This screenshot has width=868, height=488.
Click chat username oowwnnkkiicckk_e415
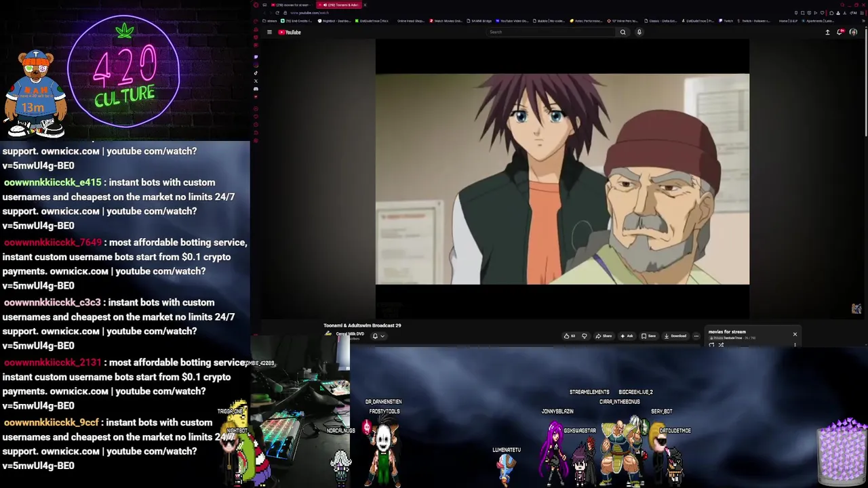[52, 182]
